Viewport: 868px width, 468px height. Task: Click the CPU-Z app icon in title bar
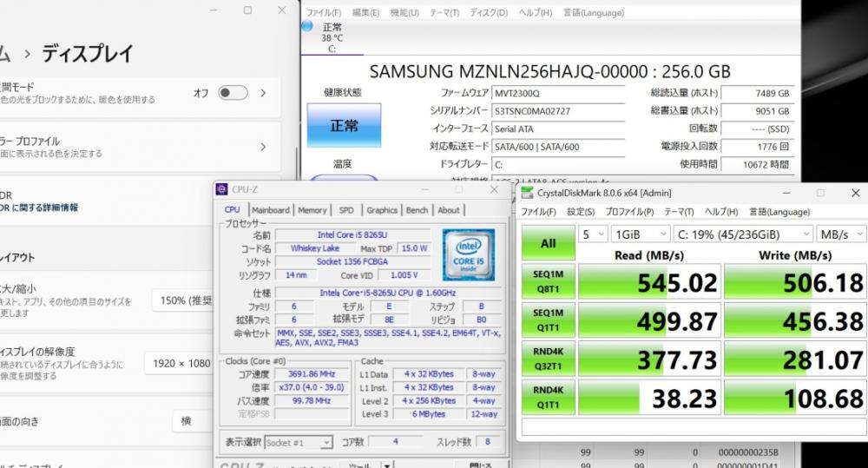(222, 189)
